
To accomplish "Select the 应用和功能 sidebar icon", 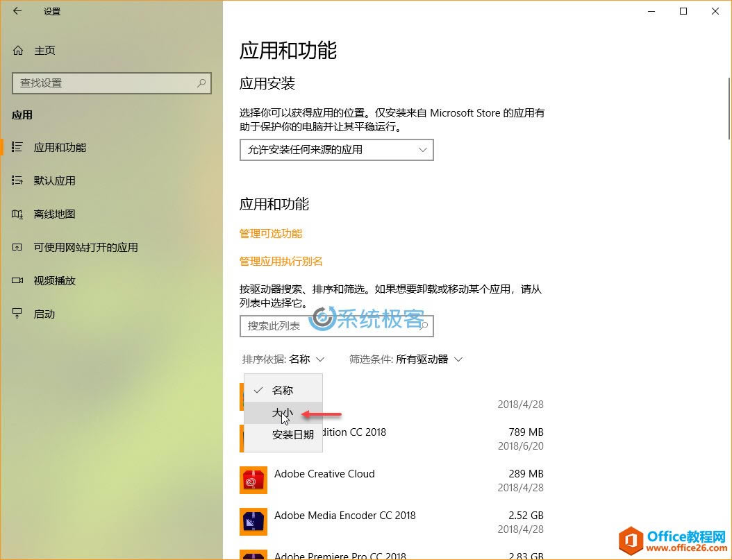I will click(17, 147).
